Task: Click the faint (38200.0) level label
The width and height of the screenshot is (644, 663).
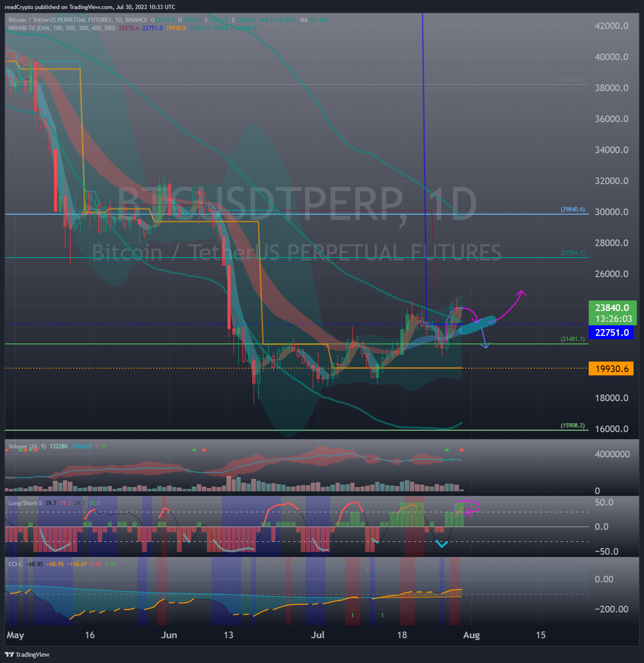Action: tap(572, 80)
